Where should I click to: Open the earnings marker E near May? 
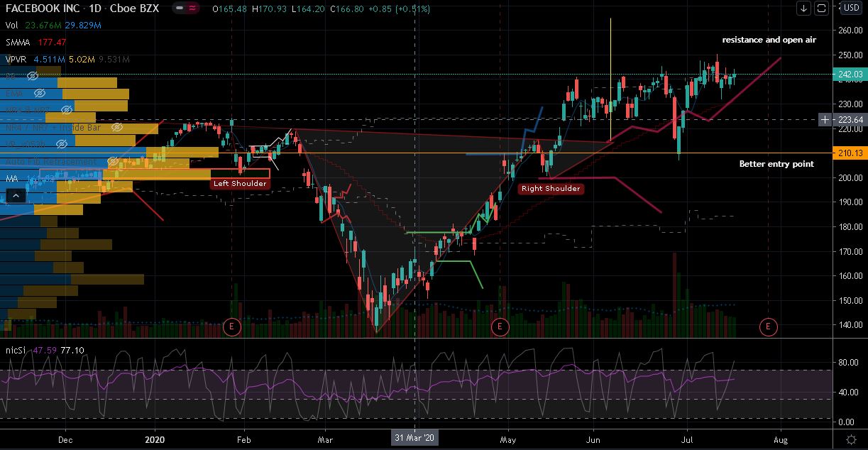500,326
